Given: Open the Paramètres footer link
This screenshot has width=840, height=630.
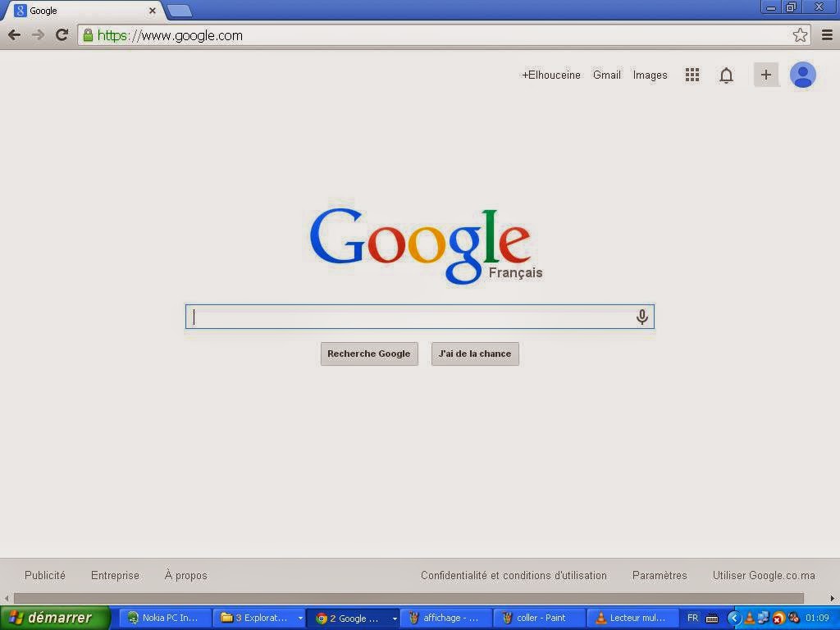Looking at the screenshot, I should tap(660, 575).
